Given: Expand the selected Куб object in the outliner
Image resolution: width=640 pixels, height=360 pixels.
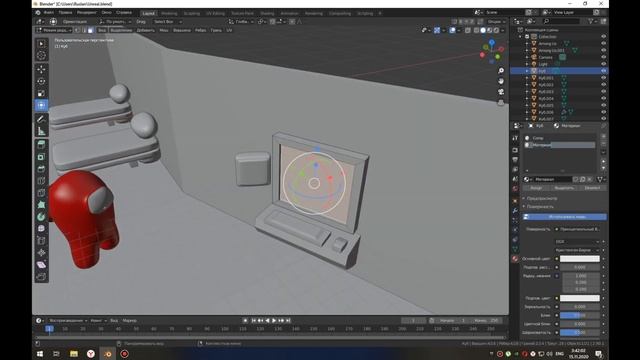Looking at the screenshot, I should click(x=527, y=71).
